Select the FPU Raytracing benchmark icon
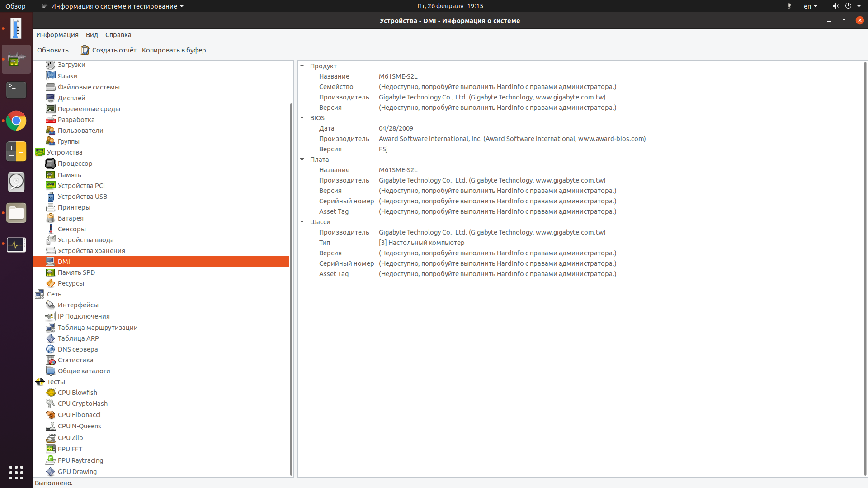This screenshot has height=488, width=868. pyautogui.click(x=50, y=460)
